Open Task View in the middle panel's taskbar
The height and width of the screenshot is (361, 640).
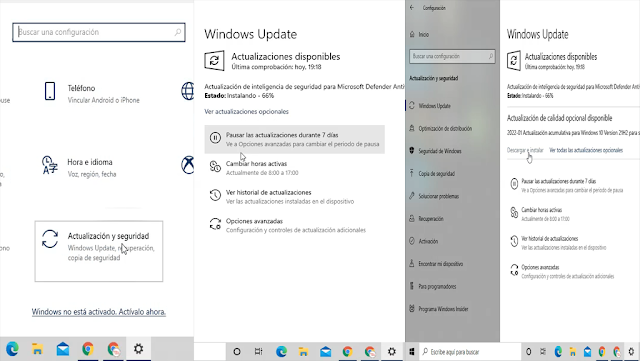click(258, 352)
